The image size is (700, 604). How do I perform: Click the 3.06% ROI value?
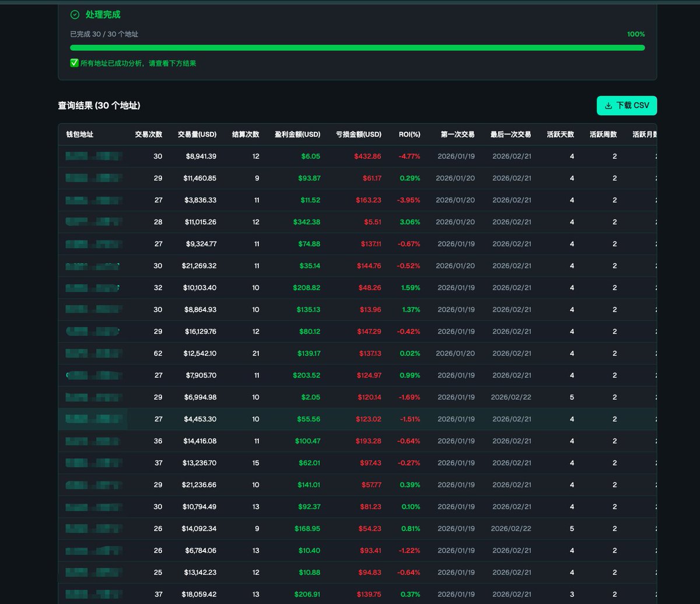(x=409, y=222)
